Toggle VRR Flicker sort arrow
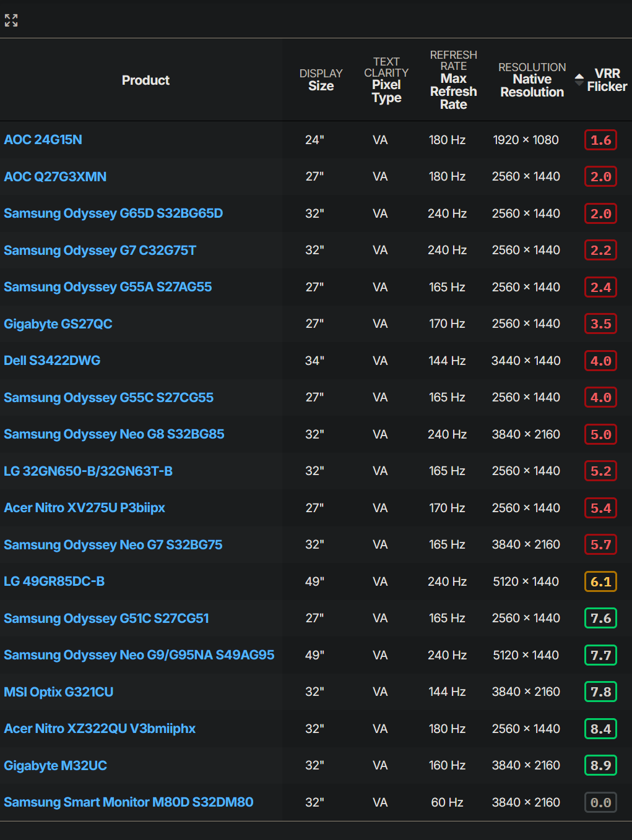Viewport: 632px width, 840px height. 579,80
